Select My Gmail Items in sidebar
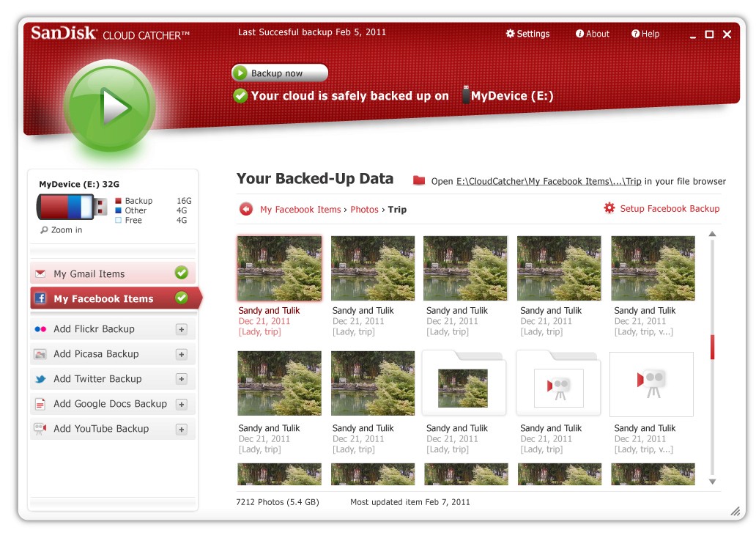The width and height of the screenshot is (756, 541). point(113,273)
